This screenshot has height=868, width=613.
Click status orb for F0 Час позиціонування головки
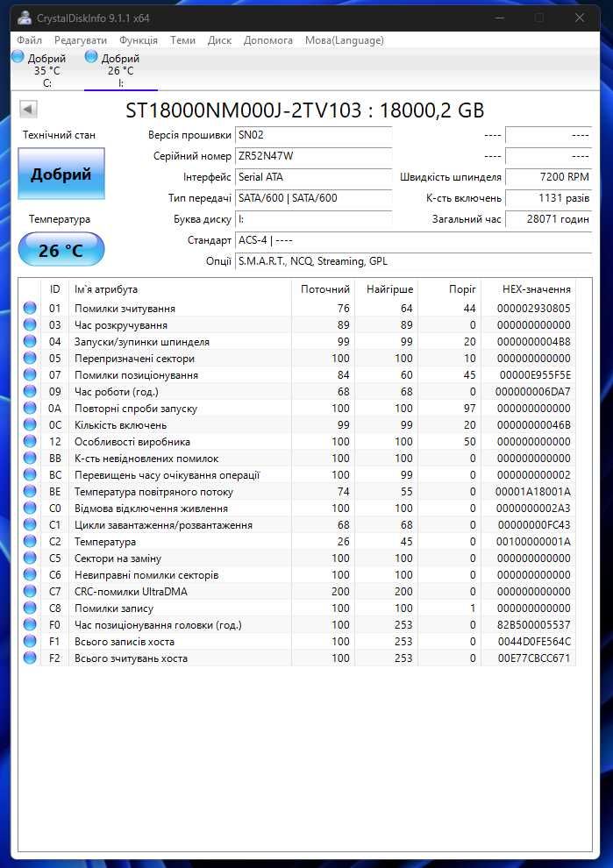coord(30,624)
